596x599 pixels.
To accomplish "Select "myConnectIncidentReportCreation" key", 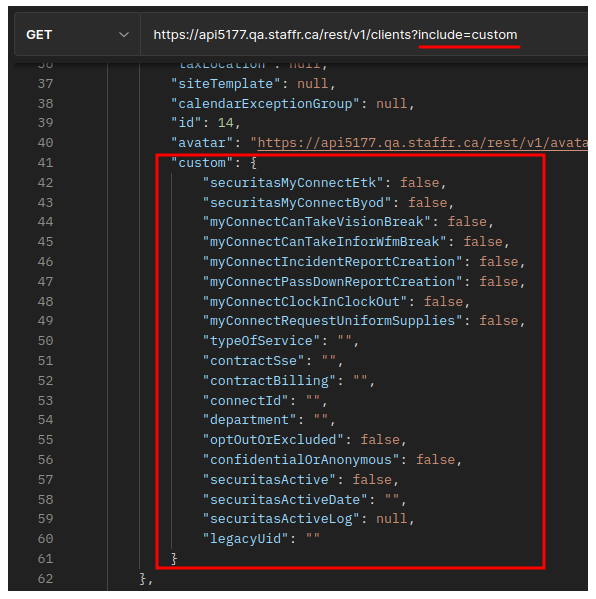I will pos(332,262).
